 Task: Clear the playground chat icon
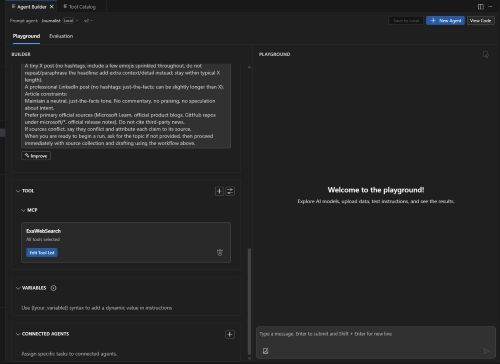(486, 54)
